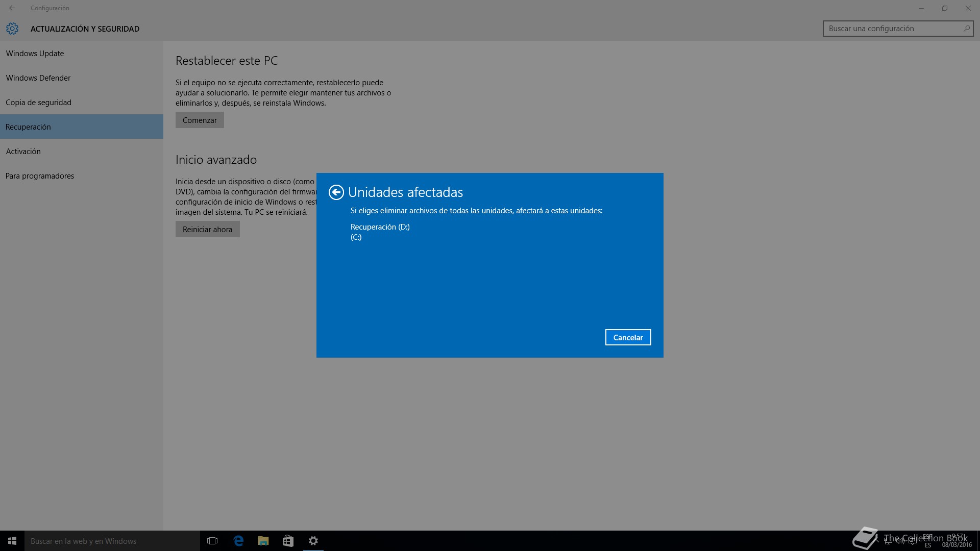The height and width of the screenshot is (551, 980).
Task: Click the 'Inicio avanzado' heading
Action: [x=216, y=160]
